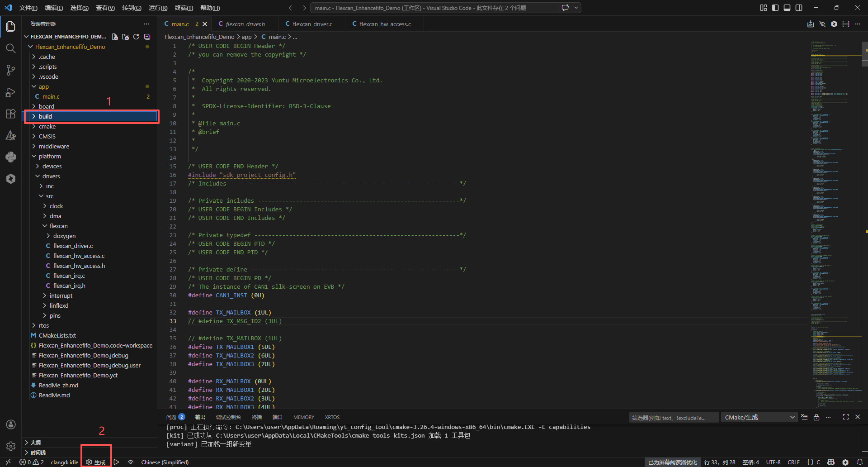Image resolution: width=868 pixels, height=467 pixels.
Task: Click the UTF-8 encoding button
Action: coord(773,462)
